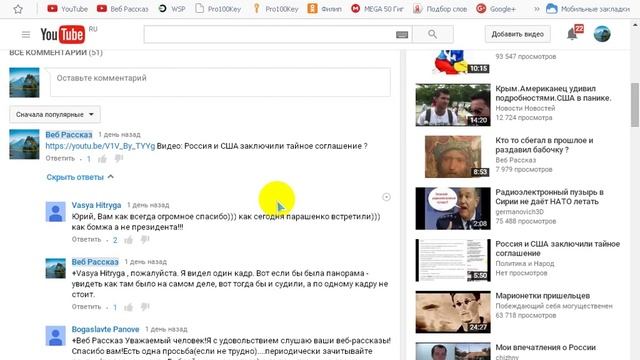Click the search magnifier button

tap(433, 34)
